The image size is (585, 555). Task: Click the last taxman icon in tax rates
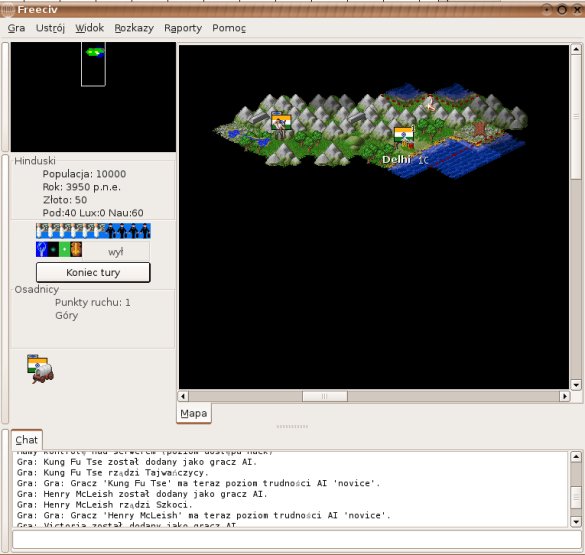145,231
